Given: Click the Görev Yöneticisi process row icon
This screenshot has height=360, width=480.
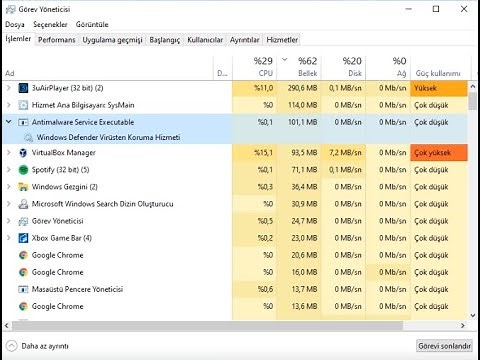Looking at the screenshot, I should [x=23, y=221].
